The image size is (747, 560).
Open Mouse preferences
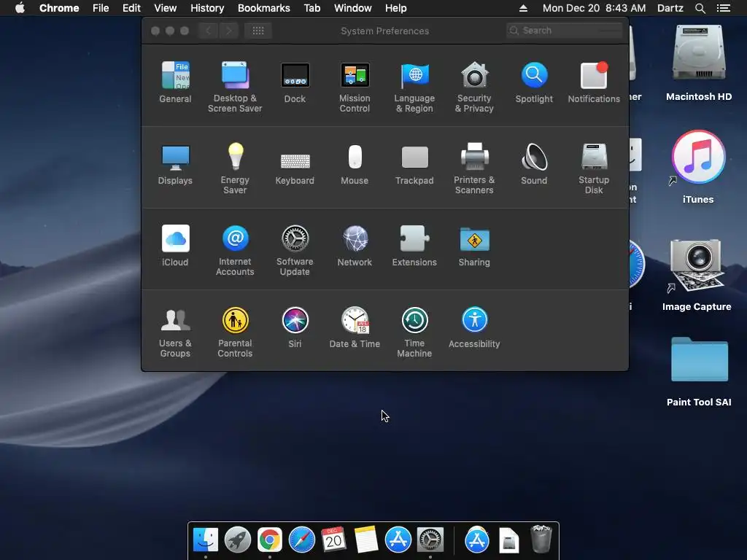355,164
